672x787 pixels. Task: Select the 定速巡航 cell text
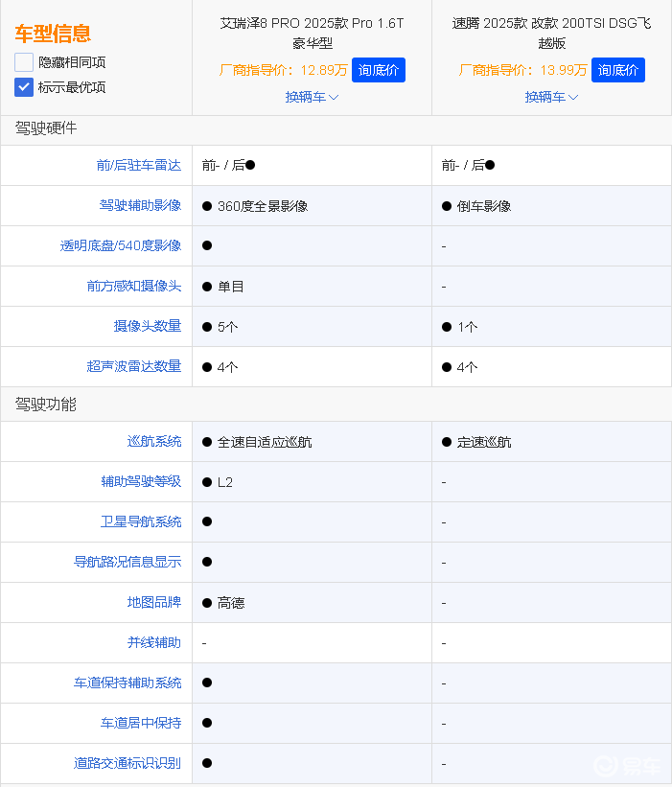point(484,442)
